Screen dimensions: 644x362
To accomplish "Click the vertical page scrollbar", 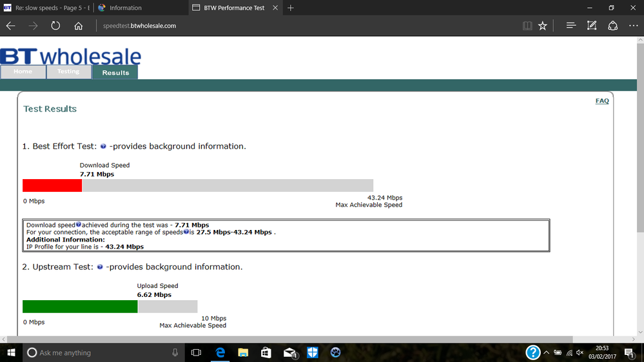I will pyautogui.click(x=640, y=137).
